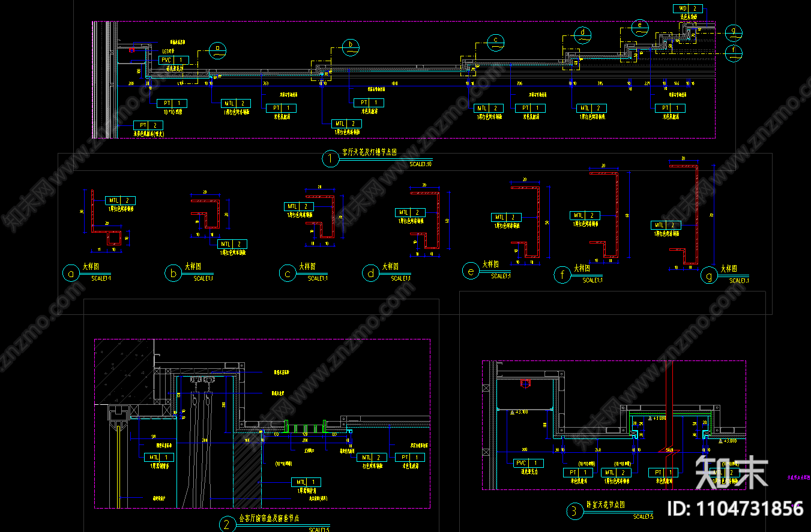This screenshot has width=811, height=532.
Task: Click the MTL 2 tag in detail f
Action: click(585, 215)
